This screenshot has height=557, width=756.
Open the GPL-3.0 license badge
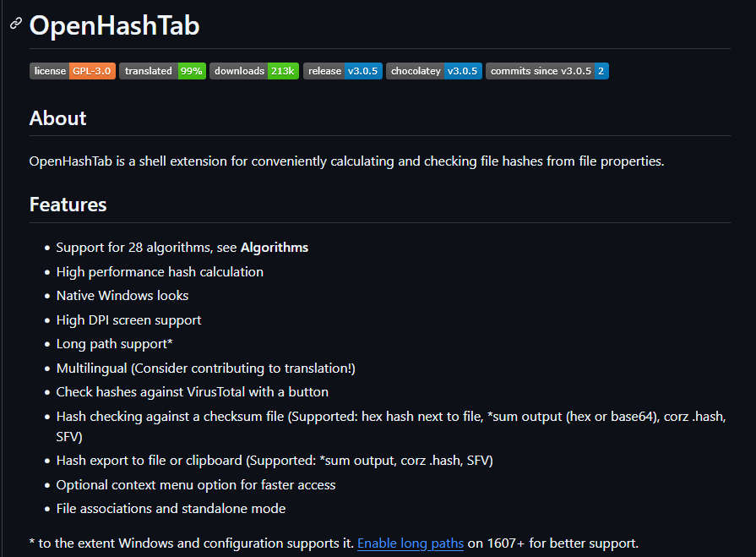[73, 71]
